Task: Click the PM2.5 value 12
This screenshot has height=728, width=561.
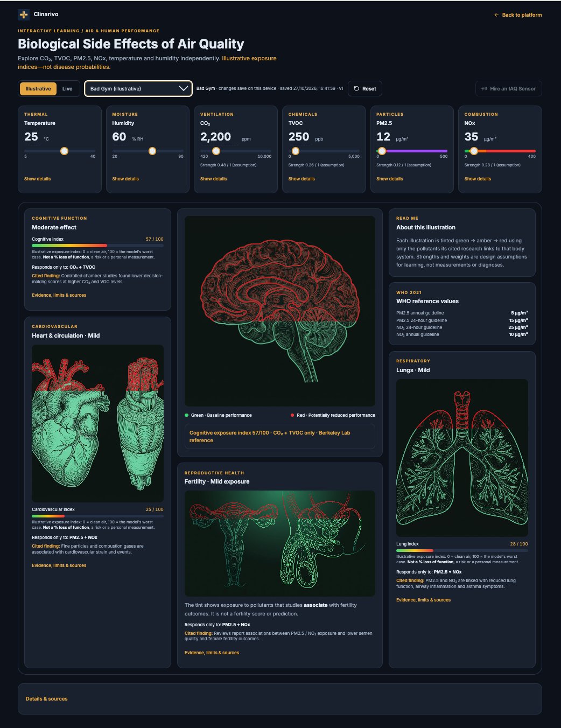Action: [383, 137]
